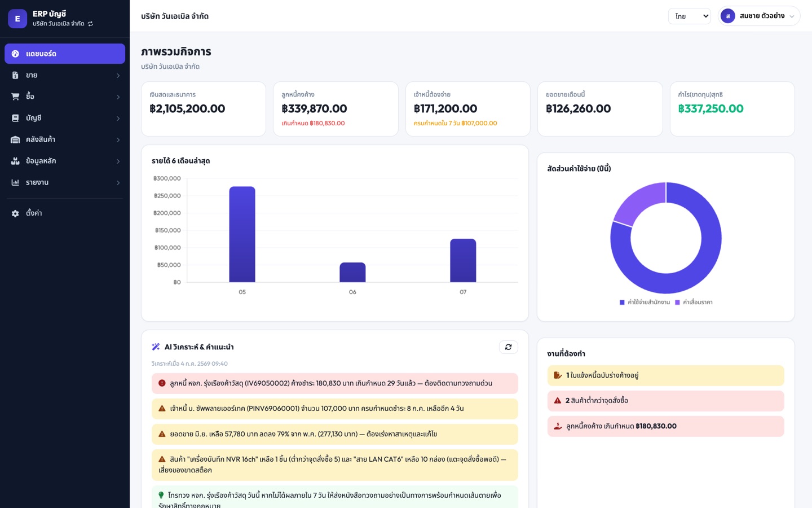Click the ERP บัญชี app title

(50, 14)
